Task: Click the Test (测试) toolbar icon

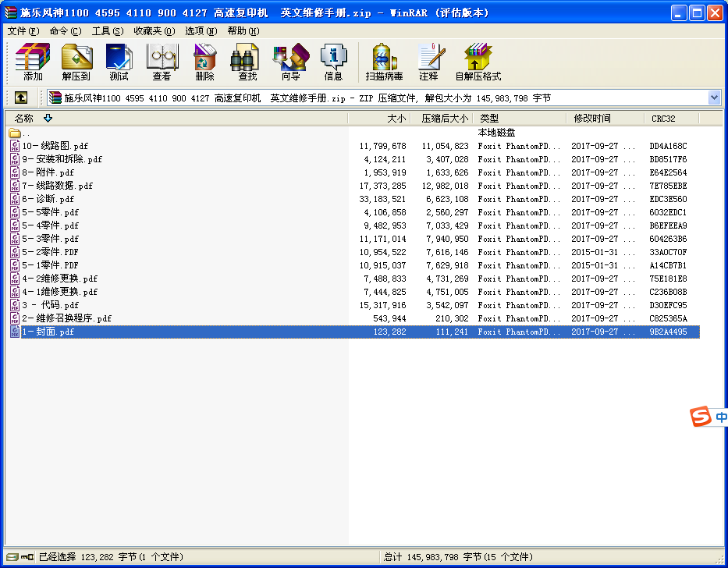Action: [119, 62]
